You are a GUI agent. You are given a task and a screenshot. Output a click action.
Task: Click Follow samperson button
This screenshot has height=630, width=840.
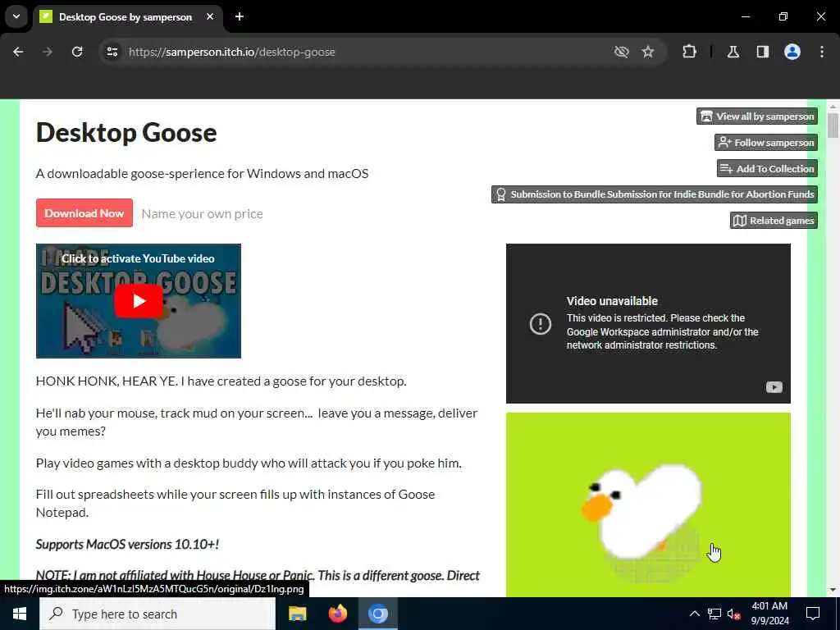(x=766, y=143)
